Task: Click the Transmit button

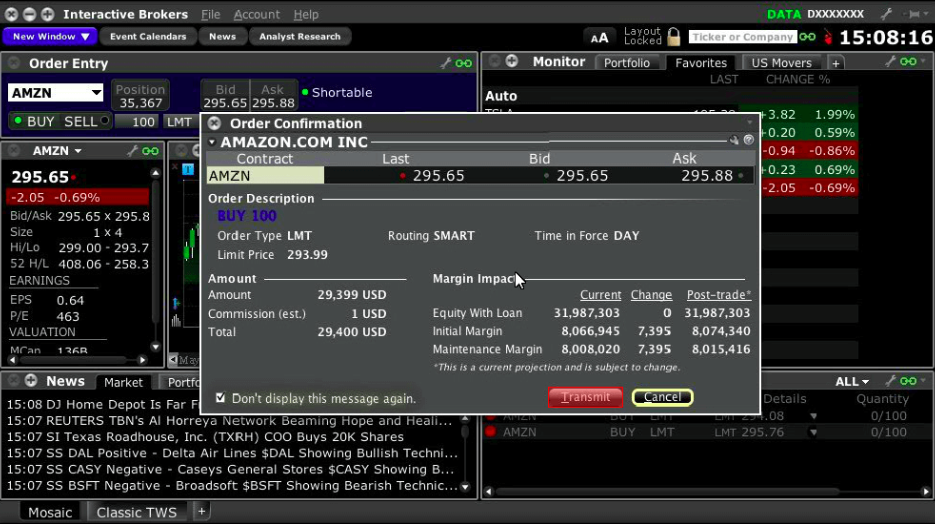Action: [x=585, y=397]
